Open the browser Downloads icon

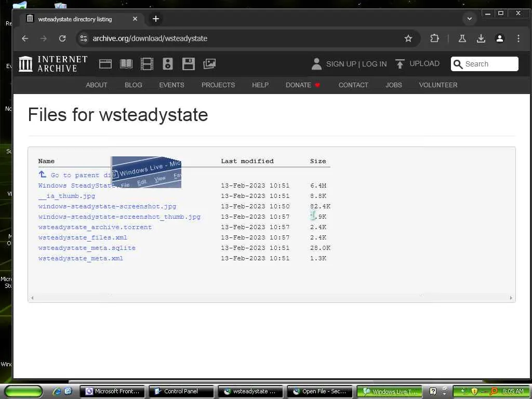481,38
